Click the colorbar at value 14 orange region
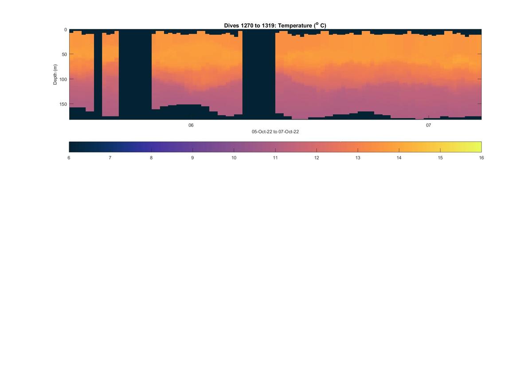 coord(399,147)
